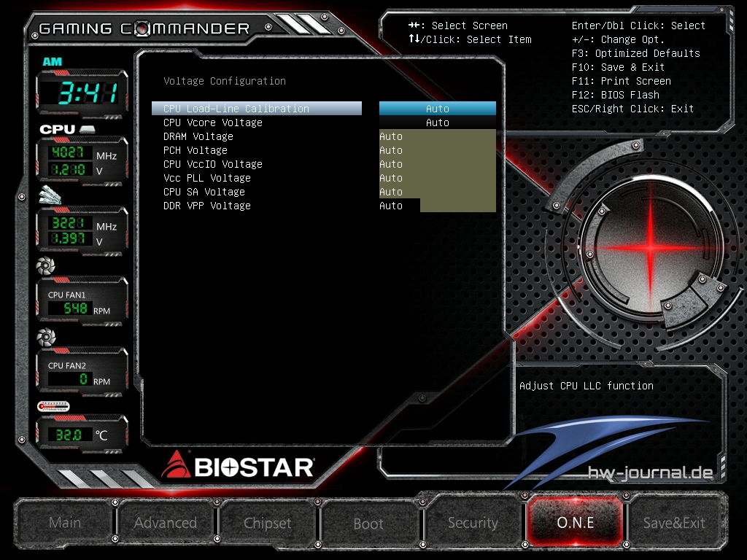The width and height of the screenshot is (747, 560).
Task: Select the O.N.E tab
Action: (x=575, y=522)
